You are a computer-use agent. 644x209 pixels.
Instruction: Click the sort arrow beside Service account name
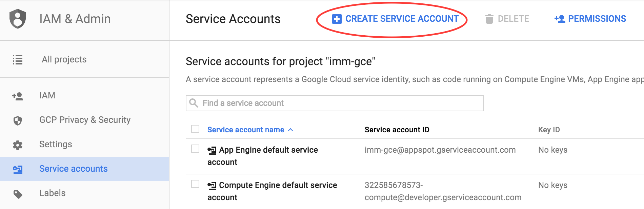coord(290,130)
